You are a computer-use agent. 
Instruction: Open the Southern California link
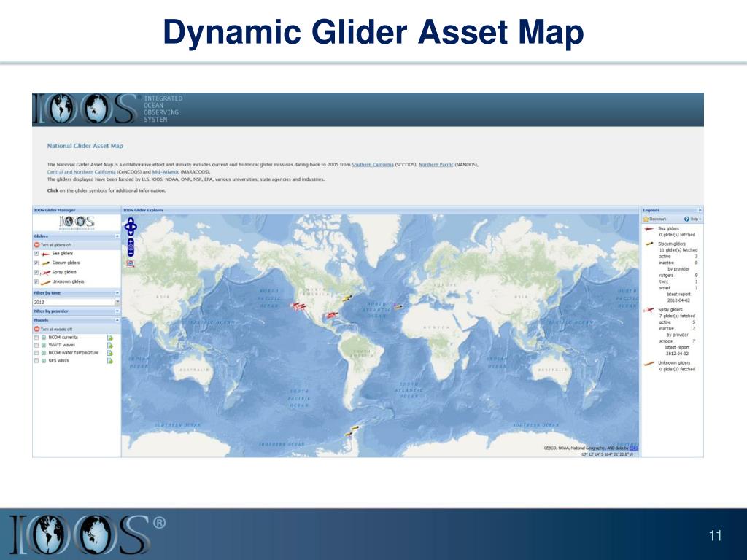373,164
